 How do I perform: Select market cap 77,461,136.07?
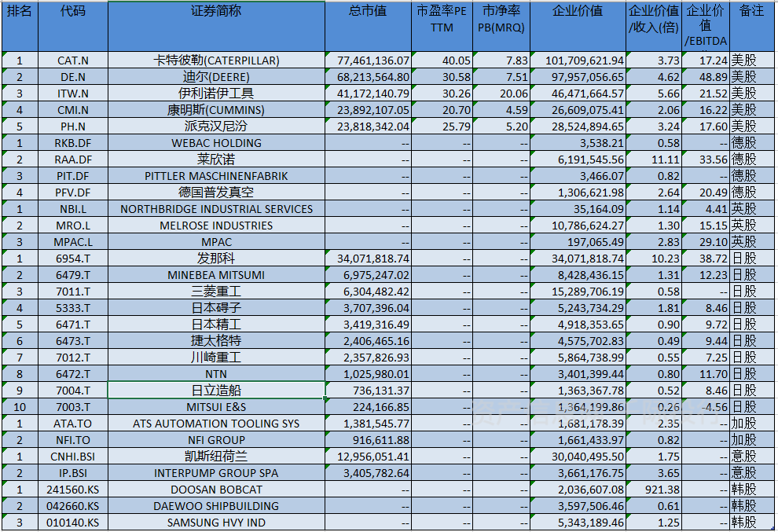click(368, 60)
